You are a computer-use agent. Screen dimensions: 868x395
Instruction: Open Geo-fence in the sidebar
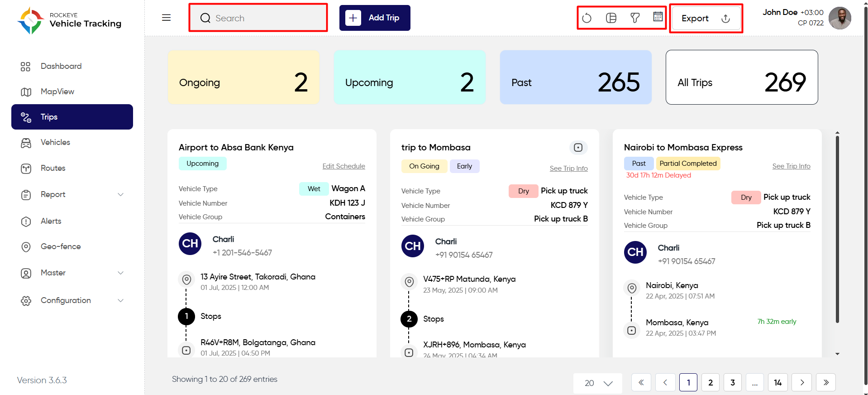point(72,247)
